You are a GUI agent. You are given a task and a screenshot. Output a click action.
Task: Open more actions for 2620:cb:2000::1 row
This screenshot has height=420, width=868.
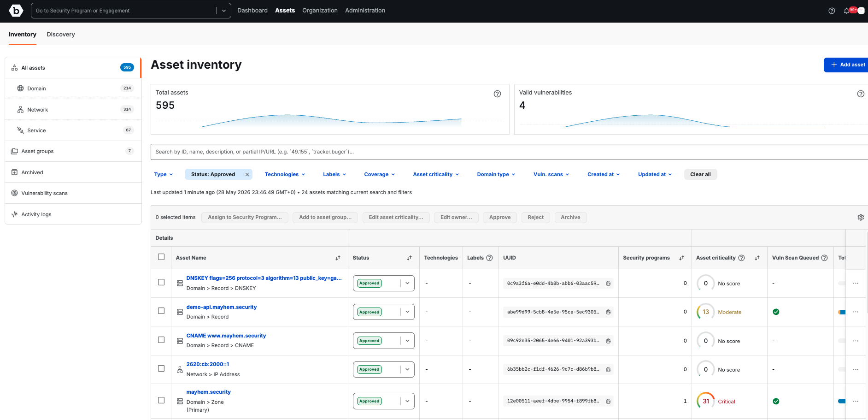tap(856, 369)
